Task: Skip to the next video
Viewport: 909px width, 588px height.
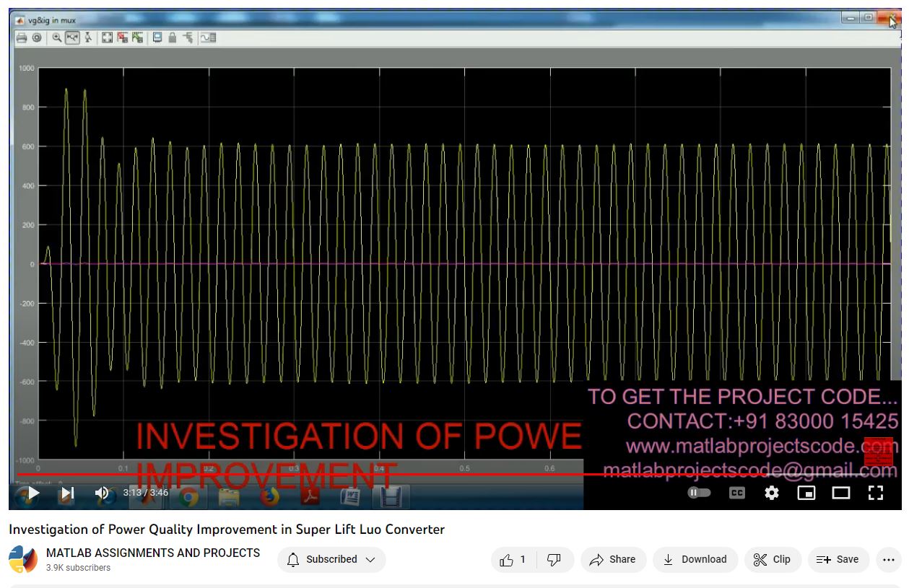Action: (67, 493)
